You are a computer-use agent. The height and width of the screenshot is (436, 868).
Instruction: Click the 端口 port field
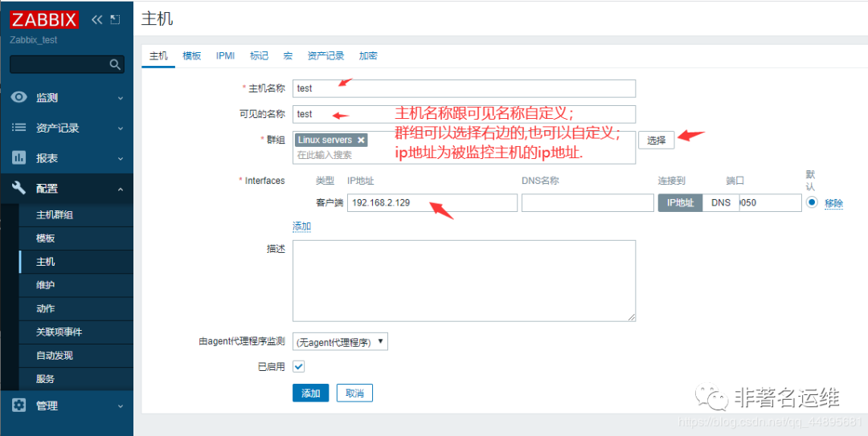tap(770, 202)
